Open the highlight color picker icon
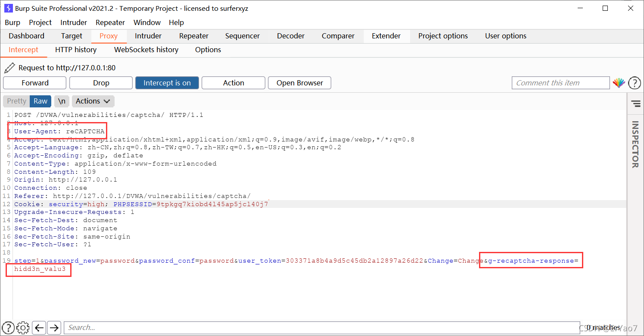This screenshot has width=644, height=336. (x=619, y=83)
